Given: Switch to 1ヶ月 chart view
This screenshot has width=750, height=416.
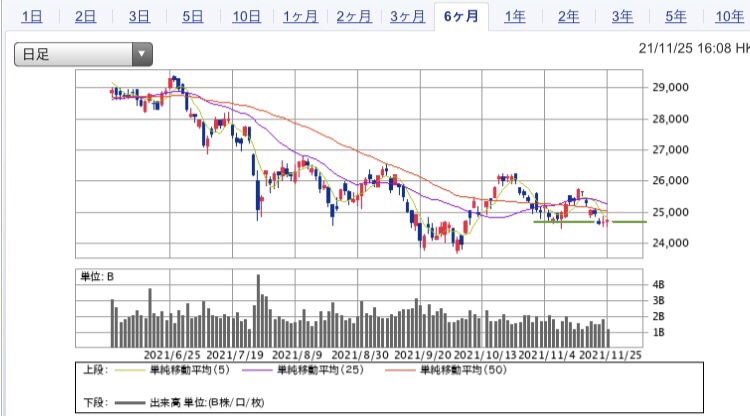Looking at the screenshot, I should 301,17.
